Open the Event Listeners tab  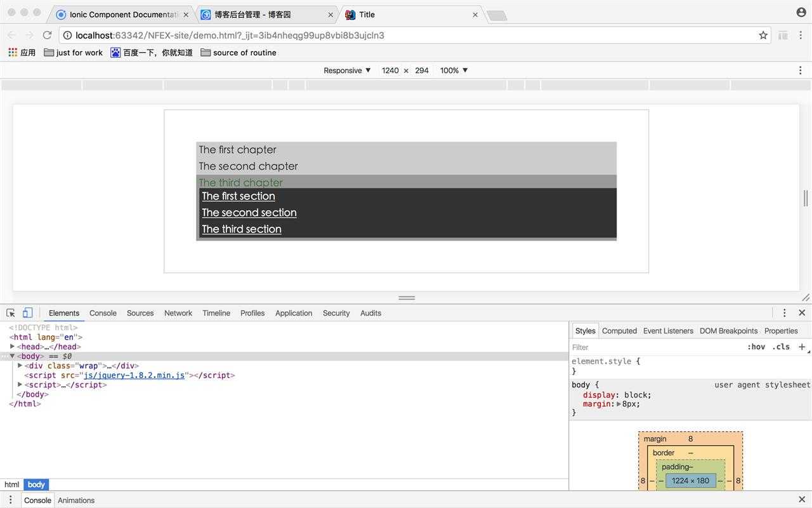click(668, 331)
